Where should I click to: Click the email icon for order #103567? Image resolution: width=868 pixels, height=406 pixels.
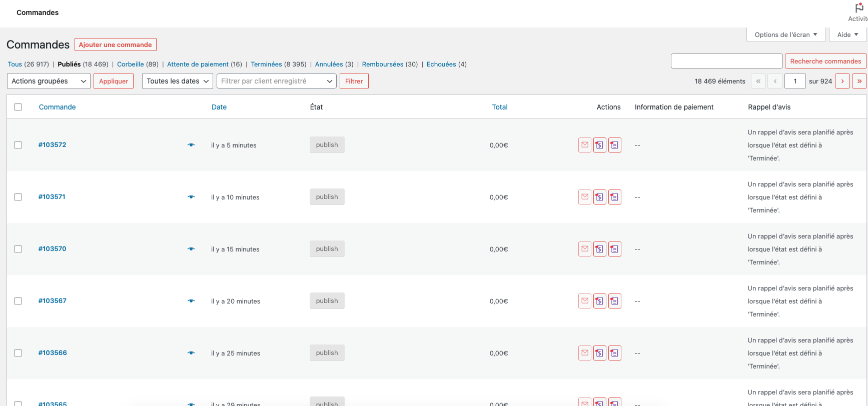585,301
